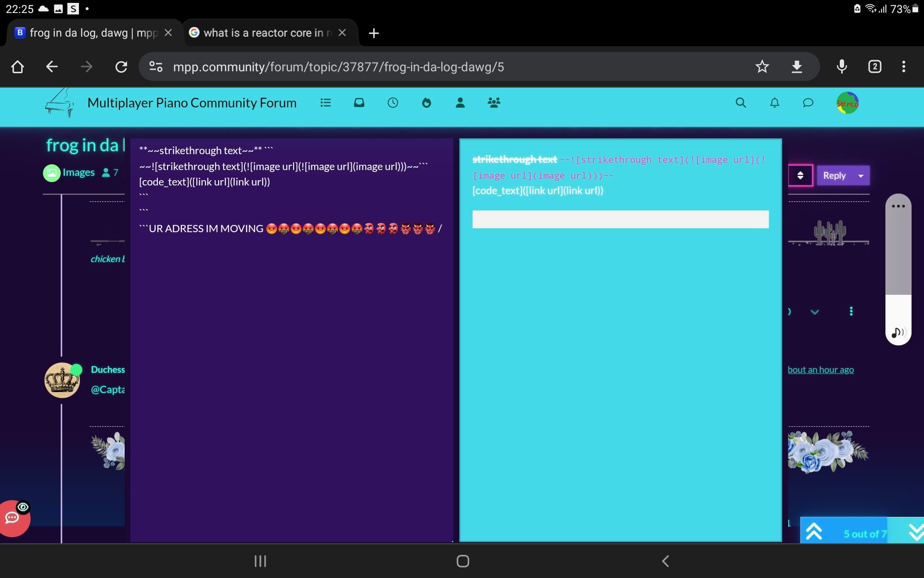This screenshot has width=924, height=578.
Task: Click the preview's blank white box
Action: 620,219
